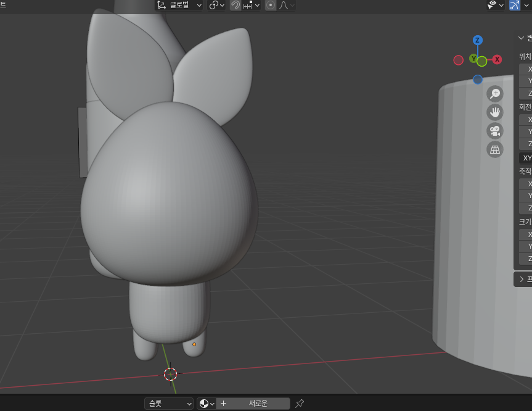Open the gizmo options dropdown arrow
Image resolution: width=532 pixels, height=411 pixels.
tap(526, 5)
